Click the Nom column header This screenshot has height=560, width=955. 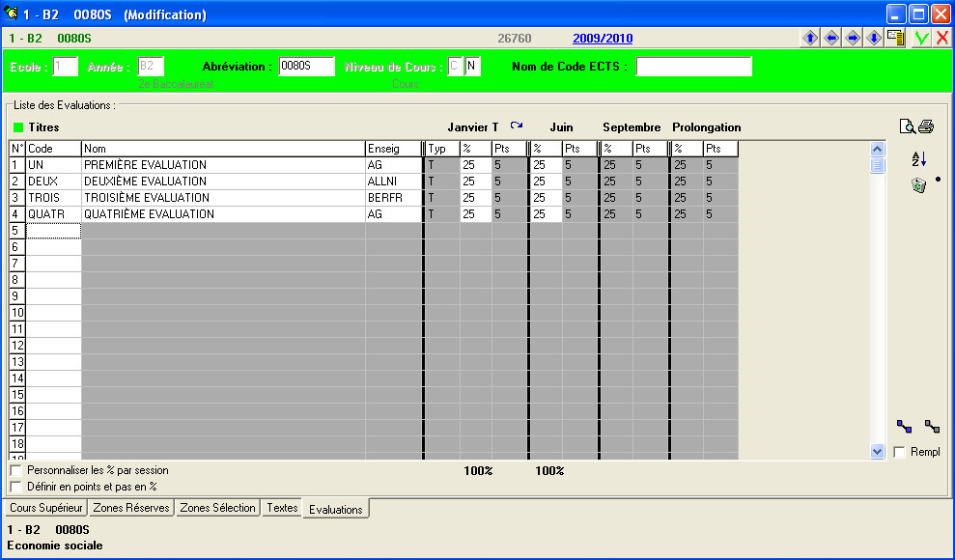pyautogui.click(x=223, y=149)
